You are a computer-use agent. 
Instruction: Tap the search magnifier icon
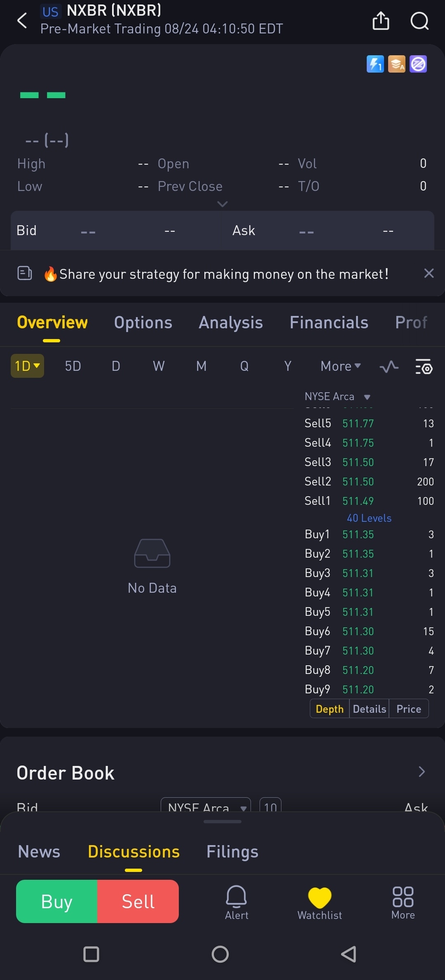pyautogui.click(x=419, y=21)
